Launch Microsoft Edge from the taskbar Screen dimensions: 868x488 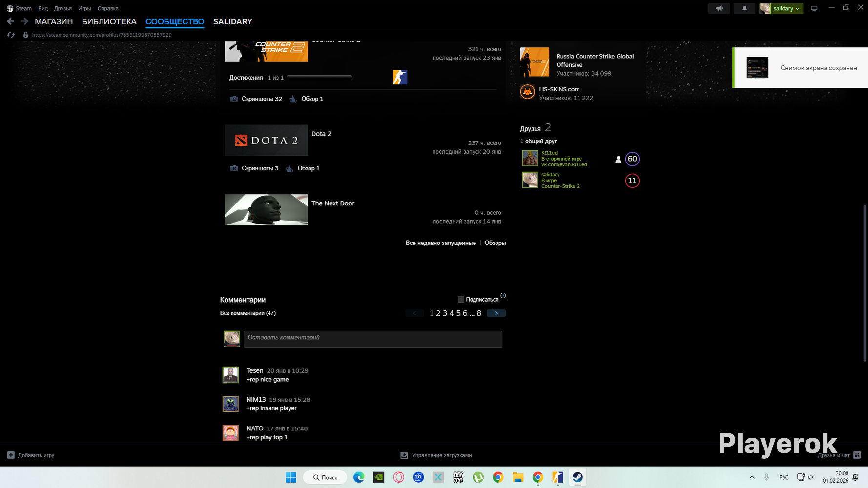pos(359,477)
